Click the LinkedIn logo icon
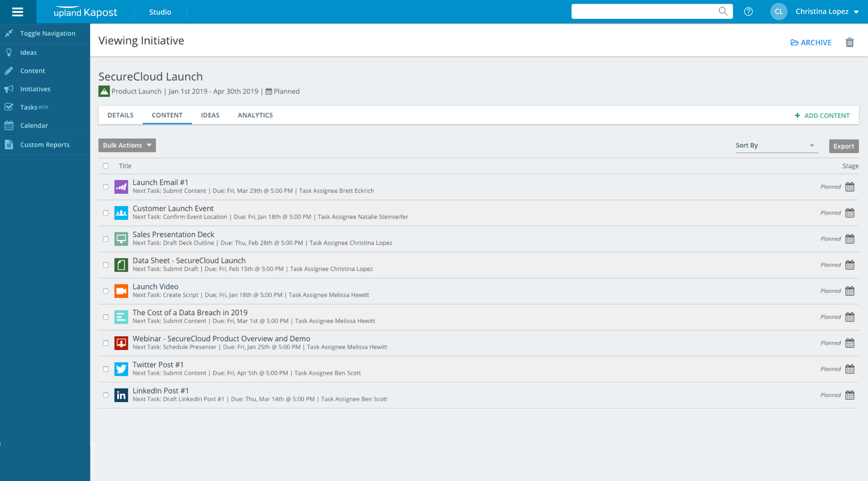 coord(121,395)
